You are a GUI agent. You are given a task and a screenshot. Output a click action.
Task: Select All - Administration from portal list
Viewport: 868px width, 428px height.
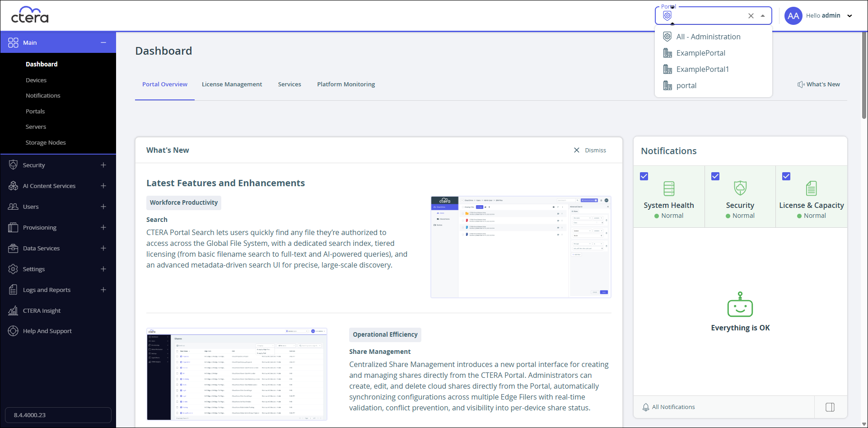point(714,37)
